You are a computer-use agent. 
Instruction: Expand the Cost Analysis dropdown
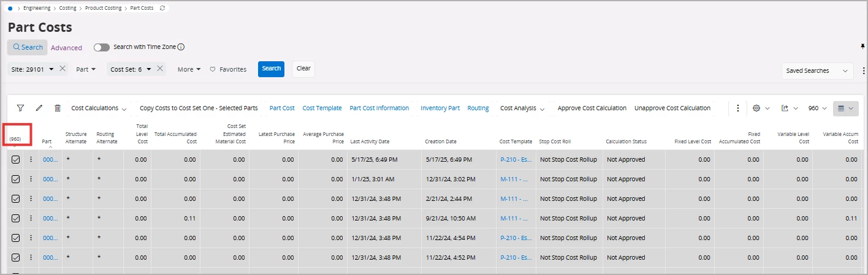point(522,108)
